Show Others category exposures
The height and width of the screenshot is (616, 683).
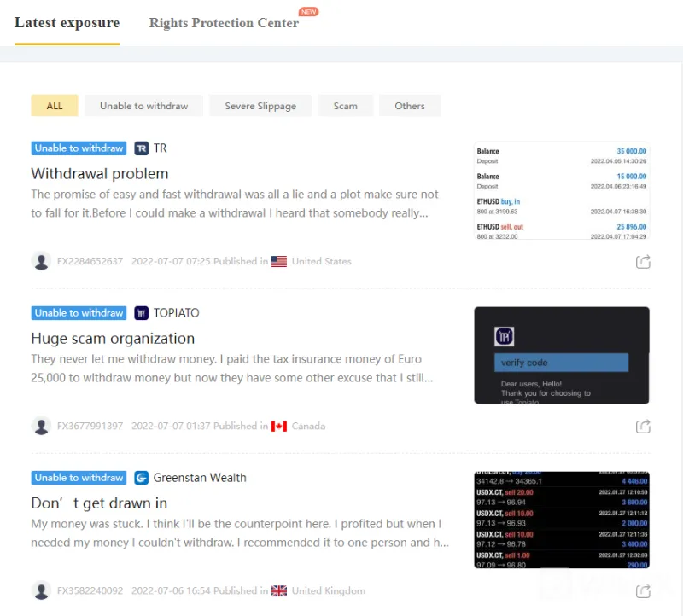410,106
